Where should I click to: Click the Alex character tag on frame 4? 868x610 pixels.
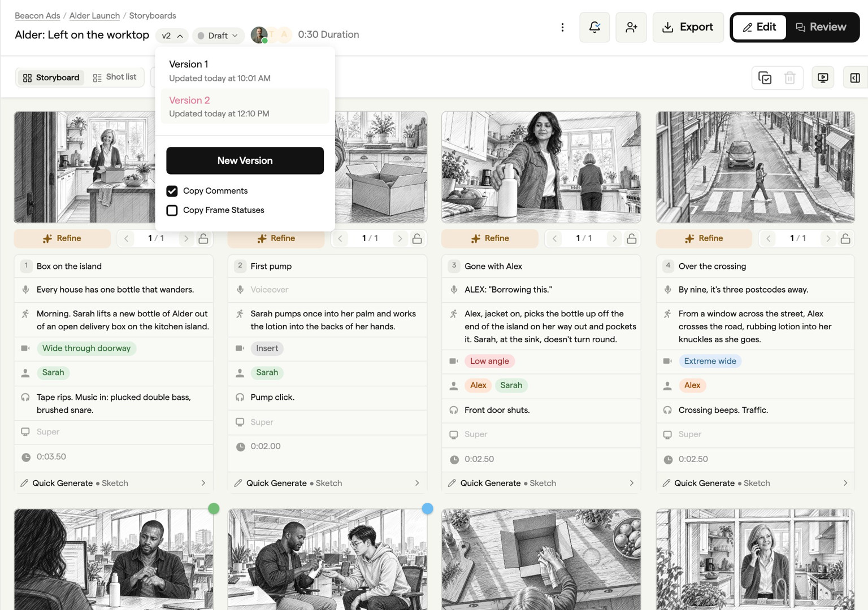click(x=692, y=385)
